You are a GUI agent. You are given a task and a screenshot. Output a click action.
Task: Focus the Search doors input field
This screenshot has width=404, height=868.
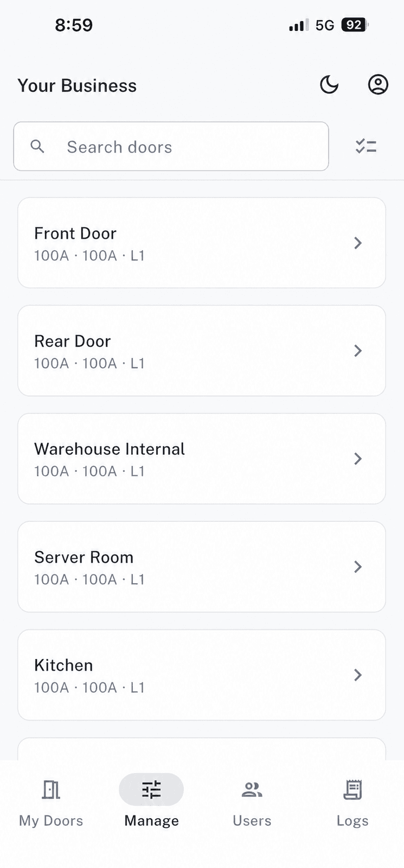click(171, 146)
